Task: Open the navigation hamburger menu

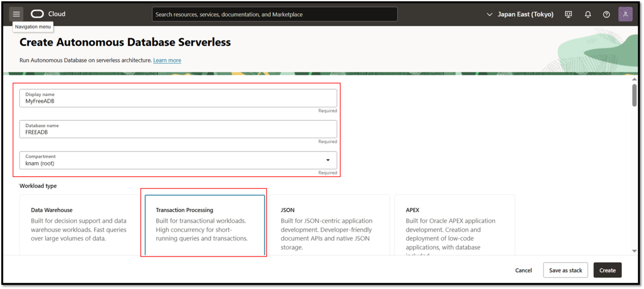Action: tap(16, 14)
